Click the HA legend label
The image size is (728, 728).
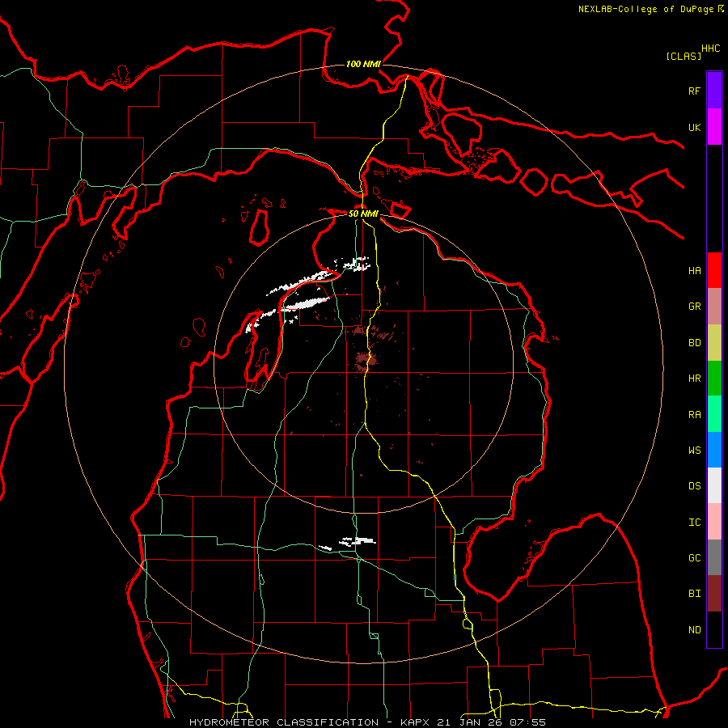tap(694, 271)
